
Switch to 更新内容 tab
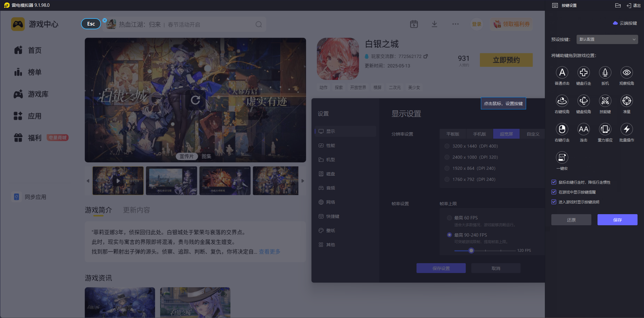[x=136, y=210]
